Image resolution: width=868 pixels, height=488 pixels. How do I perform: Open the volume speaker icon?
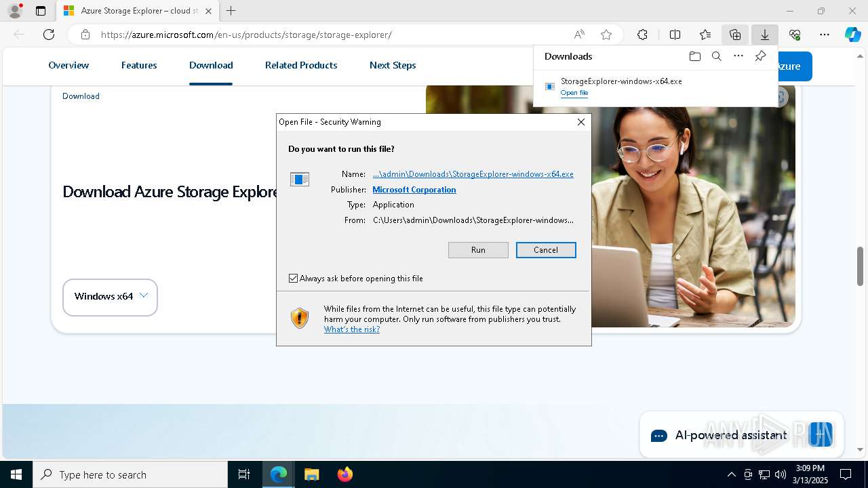[781, 474]
